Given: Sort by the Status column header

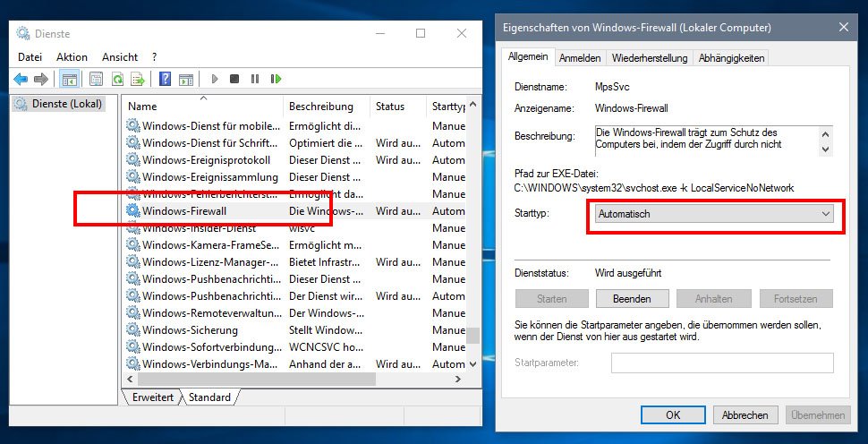Looking at the screenshot, I should tap(398, 107).
